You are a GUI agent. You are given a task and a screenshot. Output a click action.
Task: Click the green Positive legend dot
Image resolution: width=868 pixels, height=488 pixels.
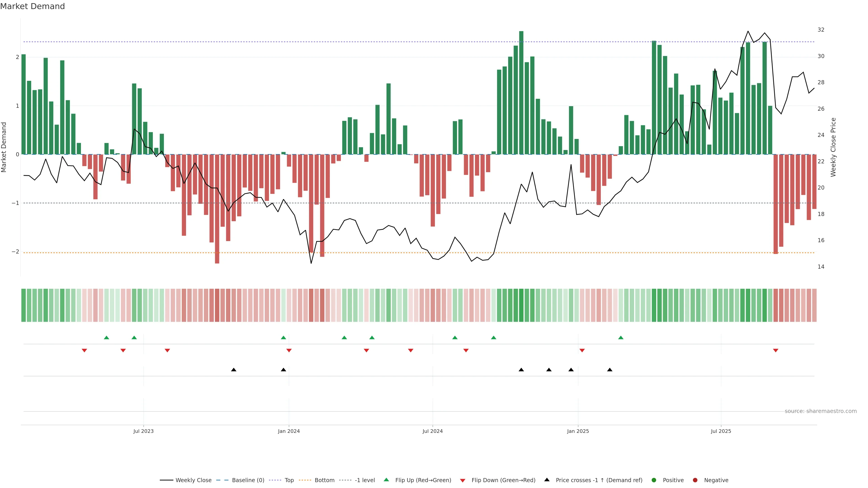coord(654,480)
